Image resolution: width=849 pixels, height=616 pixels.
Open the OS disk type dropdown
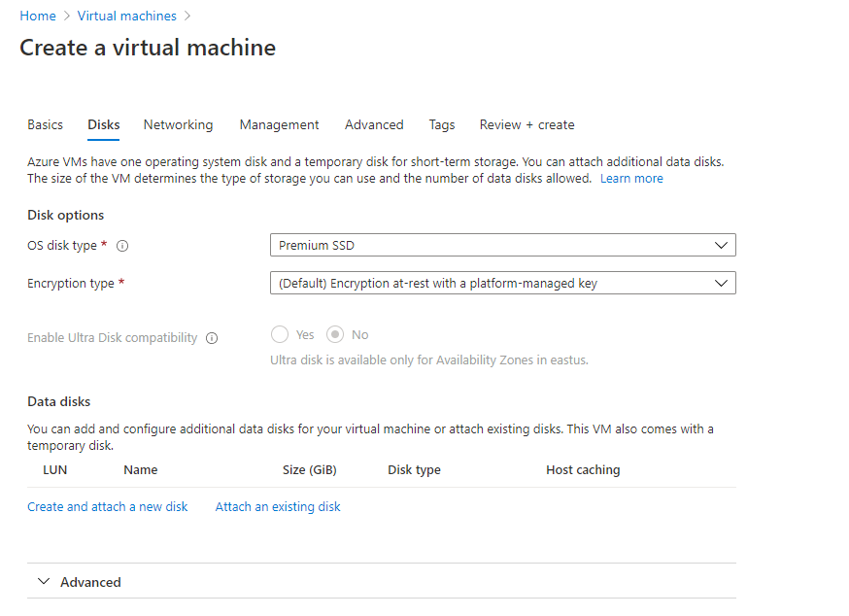[502, 245]
